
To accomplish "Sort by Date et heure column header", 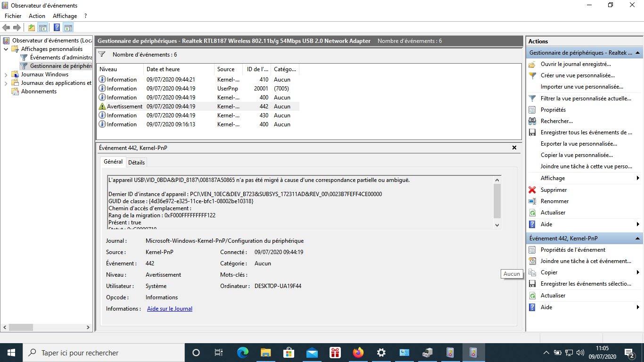I will [x=179, y=69].
